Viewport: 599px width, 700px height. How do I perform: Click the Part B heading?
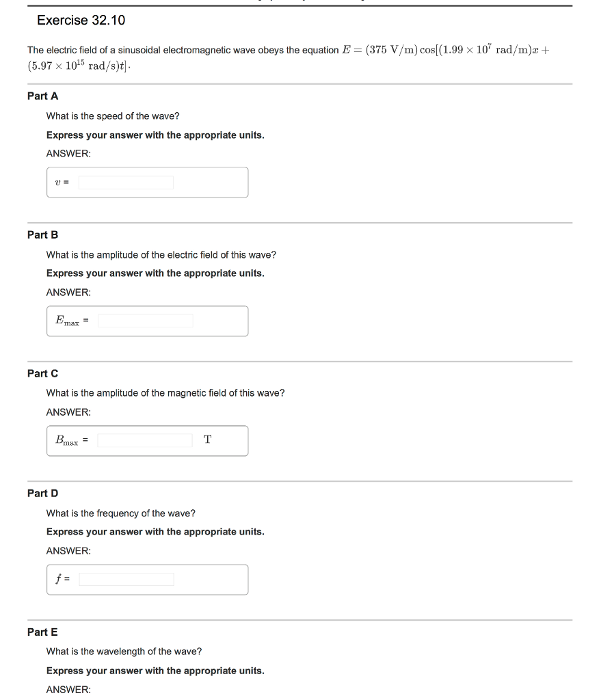(x=42, y=234)
